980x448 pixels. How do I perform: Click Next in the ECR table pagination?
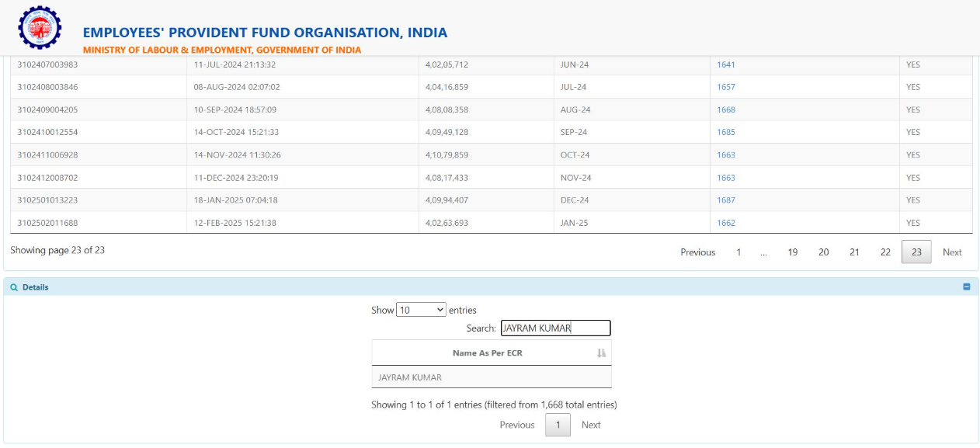click(x=952, y=252)
